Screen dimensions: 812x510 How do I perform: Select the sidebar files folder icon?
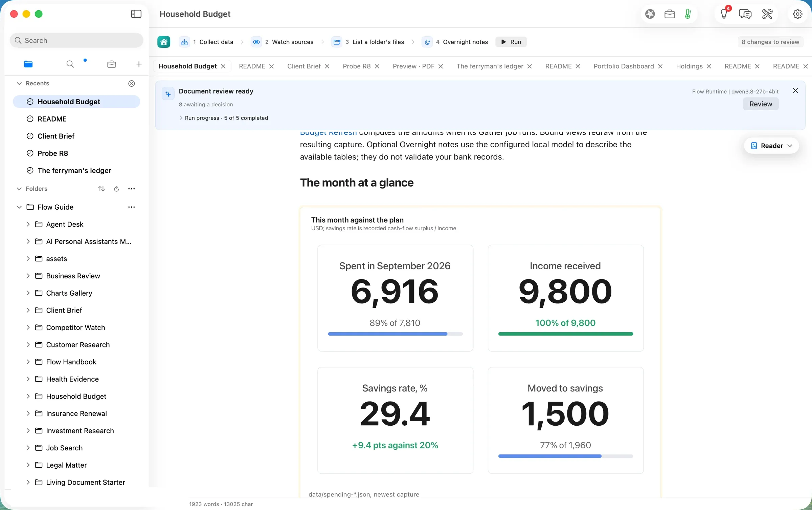(x=28, y=64)
